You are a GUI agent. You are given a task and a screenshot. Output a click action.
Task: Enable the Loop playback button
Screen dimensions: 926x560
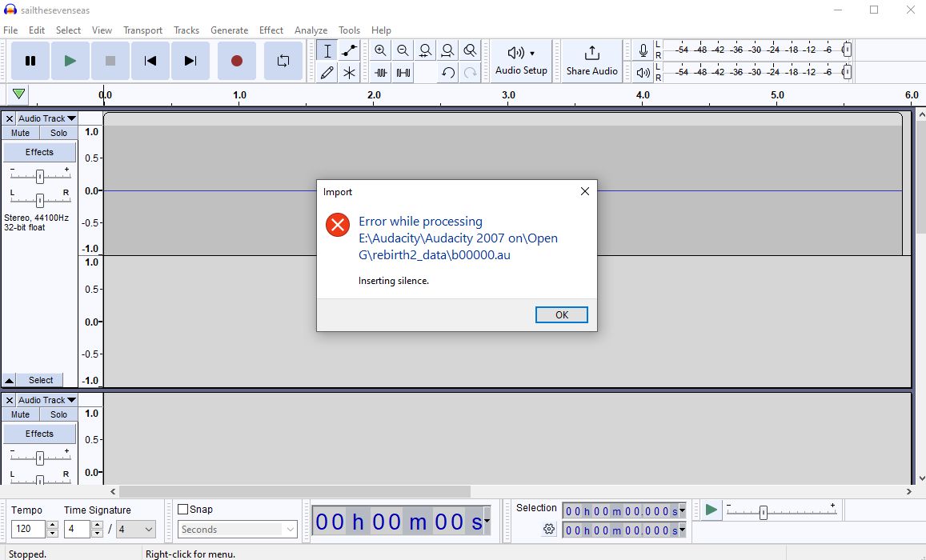(283, 61)
